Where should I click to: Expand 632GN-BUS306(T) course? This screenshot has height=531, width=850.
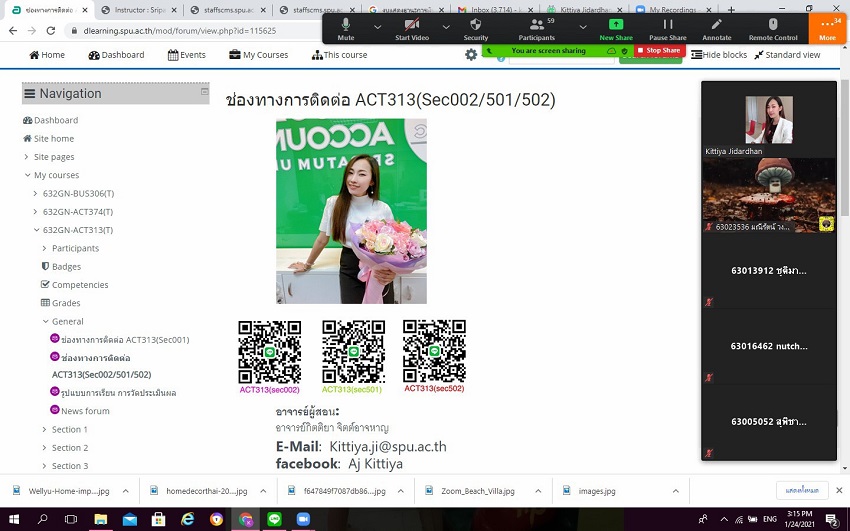[36, 193]
